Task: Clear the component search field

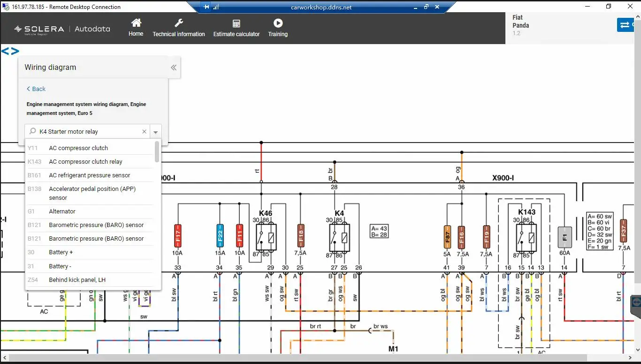Action: click(x=144, y=132)
